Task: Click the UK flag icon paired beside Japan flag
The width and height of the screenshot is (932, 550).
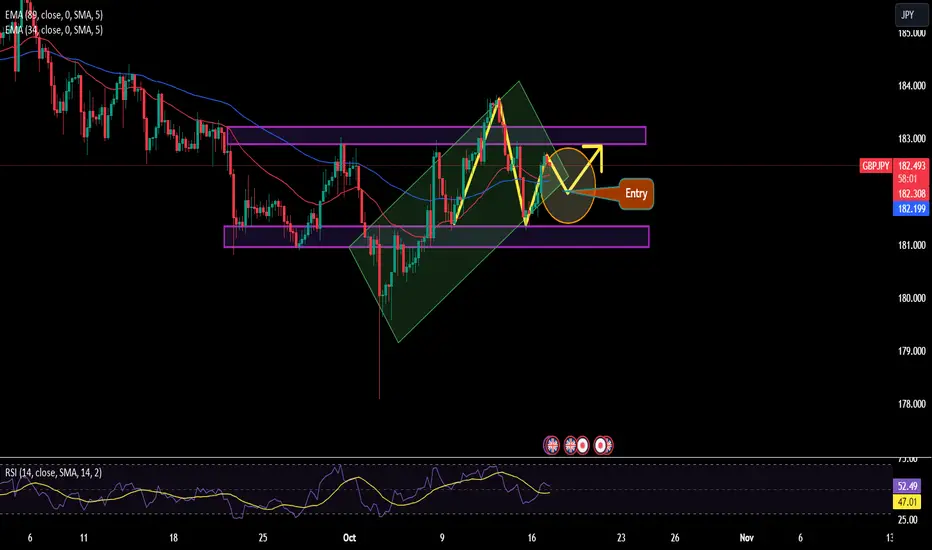Action: point(570,445)
